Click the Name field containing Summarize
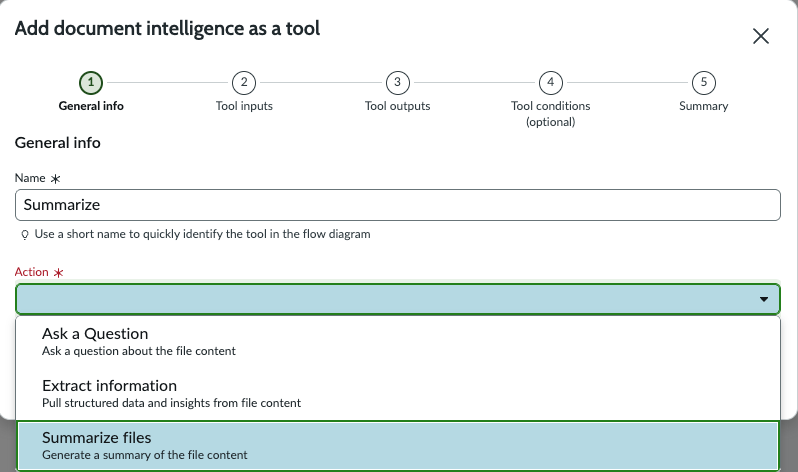This screenshot has width=798, height=472. (398, 205)
